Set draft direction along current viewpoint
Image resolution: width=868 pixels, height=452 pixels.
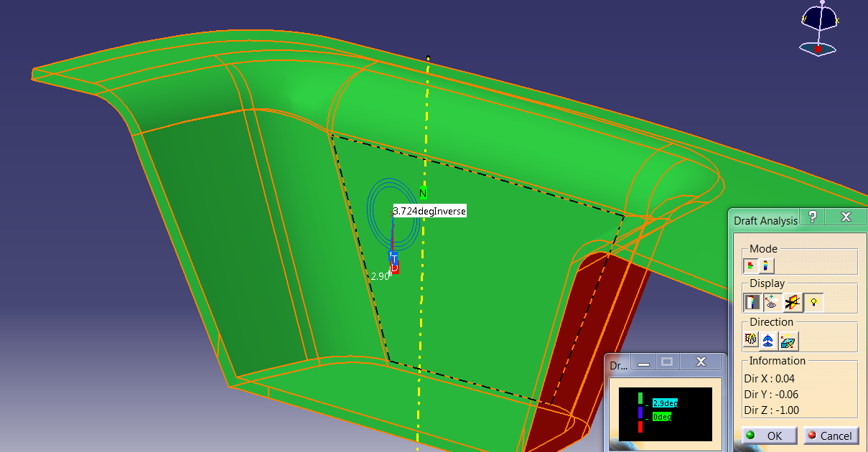click(788, 339)
